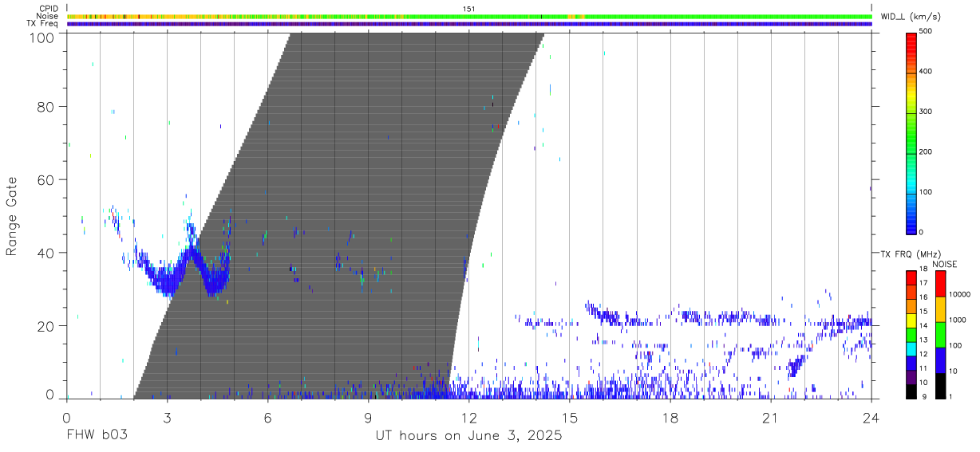Click the WID⊥ (km/s) color bar
Viewport: 980px width, 452px height.
point(911,132)
